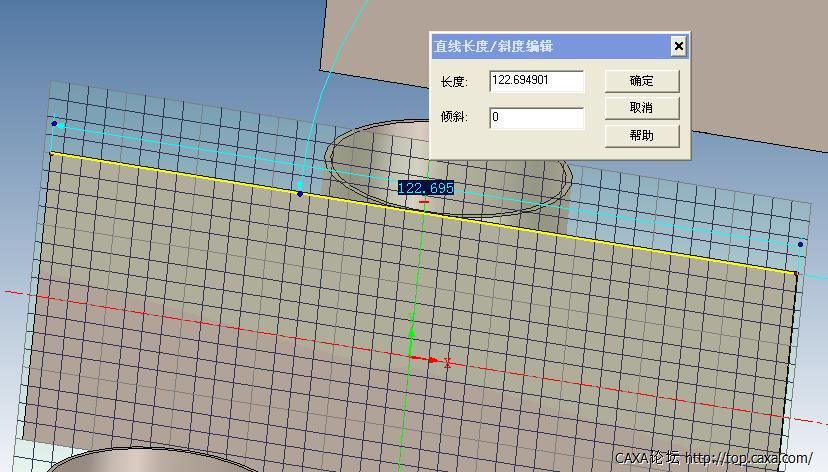This screenshot has width=828, height=472.
Task: Click the 确定 (OK) button
Action: (641, 81)
